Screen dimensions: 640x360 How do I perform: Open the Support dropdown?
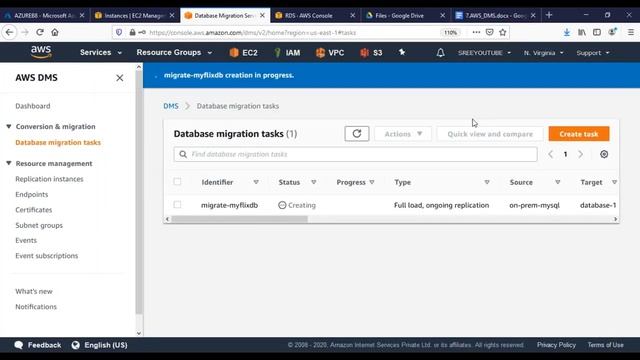593,53
